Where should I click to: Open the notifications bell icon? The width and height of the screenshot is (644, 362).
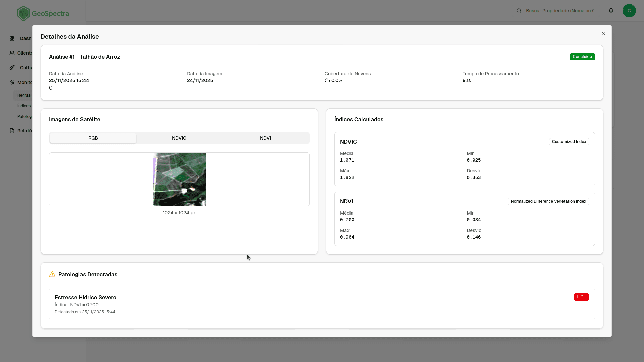(611, 11)
